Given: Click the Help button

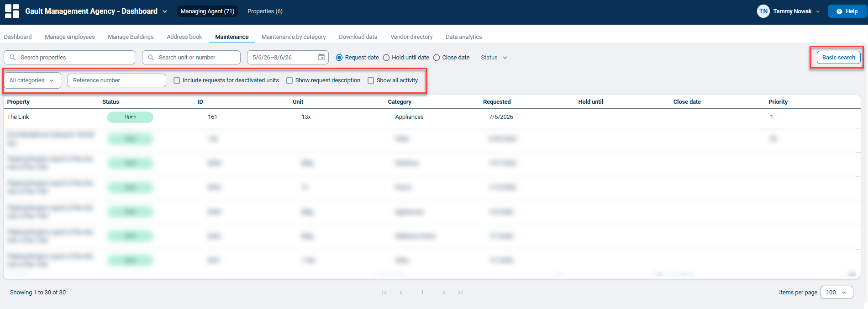Looking at the screenshot, I should click(847, 11).
